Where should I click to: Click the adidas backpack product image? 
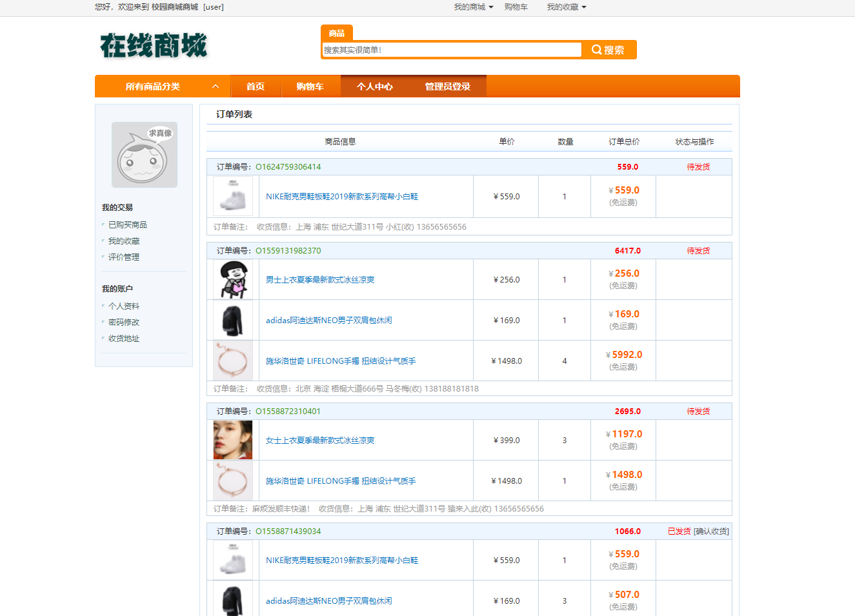tap(232, 319)
